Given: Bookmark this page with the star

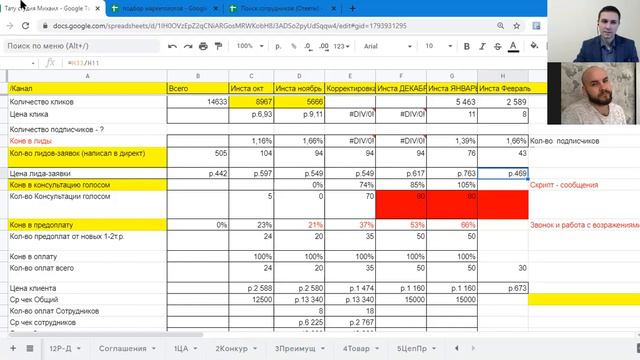Looking at the screenshot, I should (x=516, y=25).
